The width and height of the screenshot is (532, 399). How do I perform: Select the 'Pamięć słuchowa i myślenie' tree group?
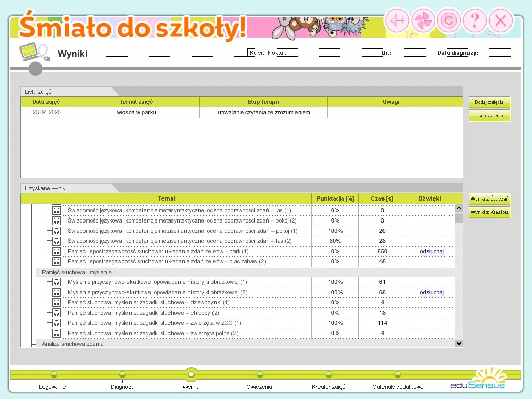pos(77,272)
